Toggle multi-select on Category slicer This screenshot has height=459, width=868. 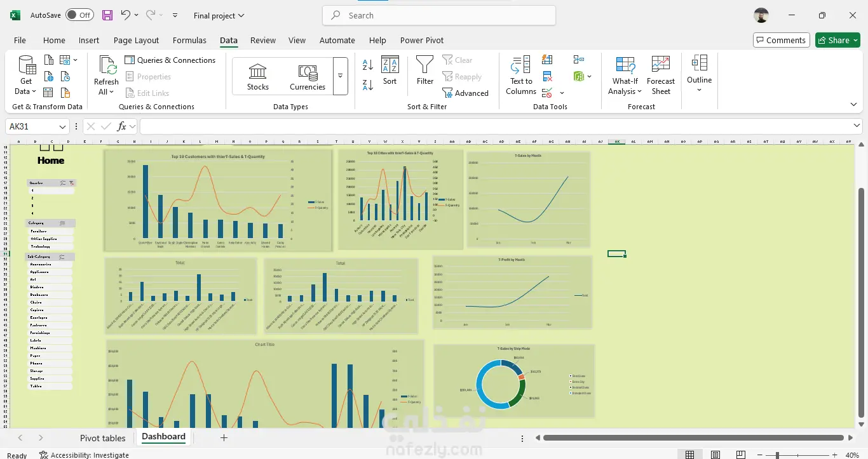62,223
